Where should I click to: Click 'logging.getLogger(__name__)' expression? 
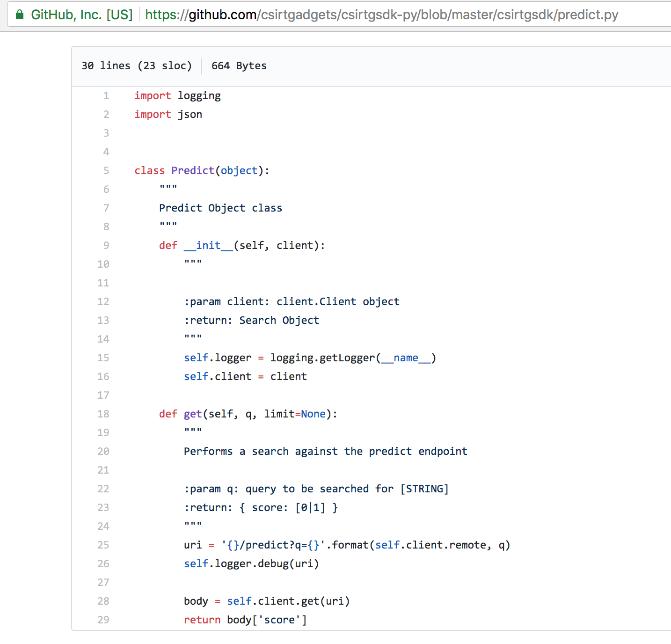[x=353, y=358]
